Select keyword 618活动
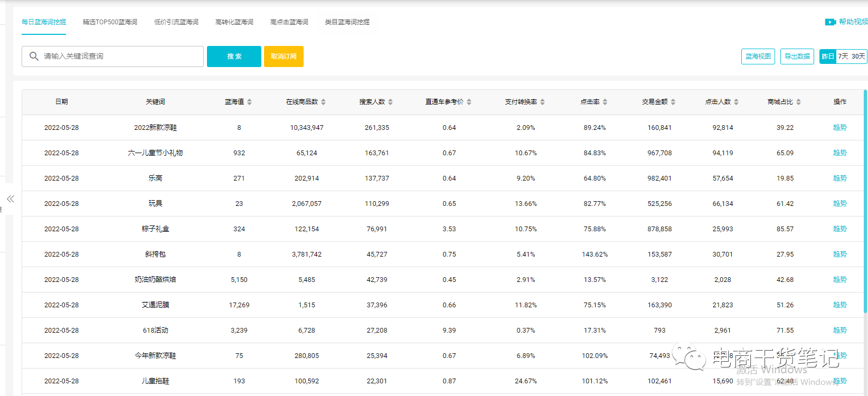 click(x=155, y=331)
